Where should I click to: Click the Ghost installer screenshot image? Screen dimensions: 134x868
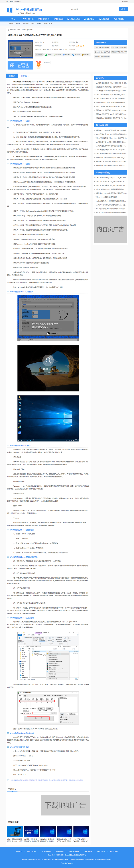click(48, 318)
